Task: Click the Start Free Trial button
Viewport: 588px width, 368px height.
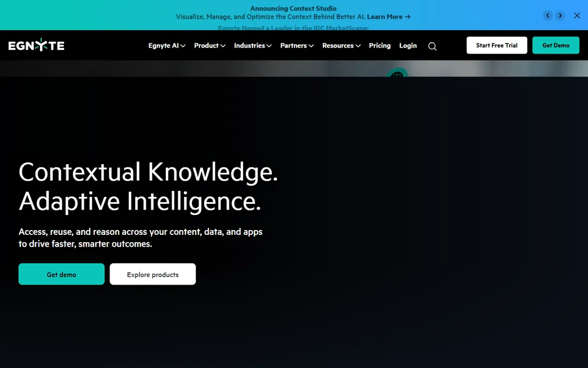Action: click(x=497, y=45)
